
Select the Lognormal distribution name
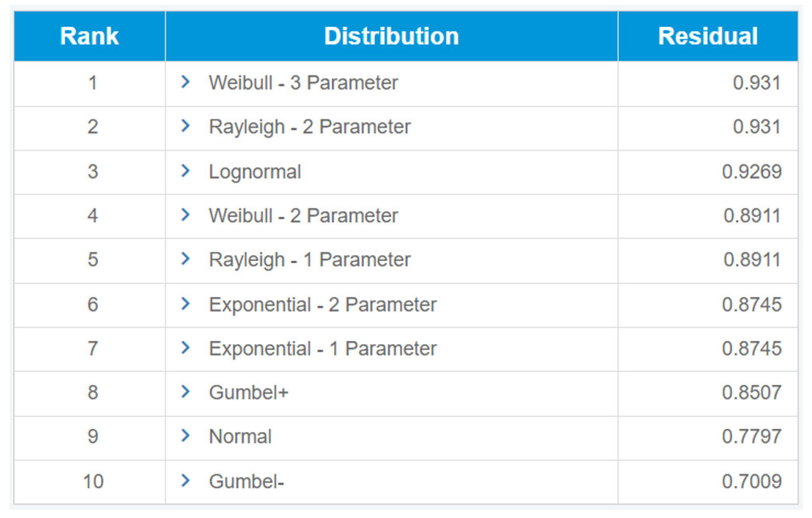[255, 172]
